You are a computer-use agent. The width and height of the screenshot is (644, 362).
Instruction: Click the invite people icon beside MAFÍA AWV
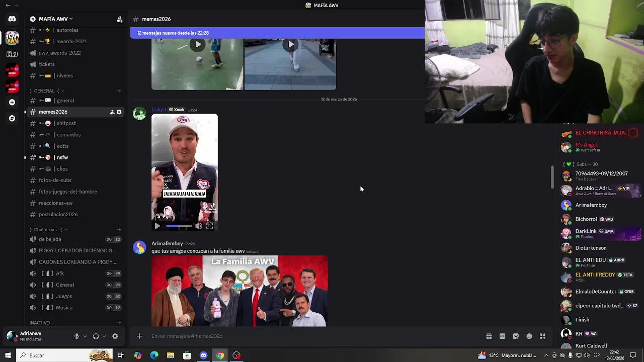(119, 19)
